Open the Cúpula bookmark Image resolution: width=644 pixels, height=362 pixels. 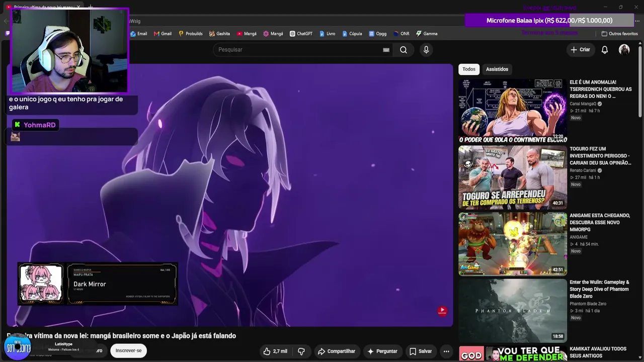[x=352, y=34]
